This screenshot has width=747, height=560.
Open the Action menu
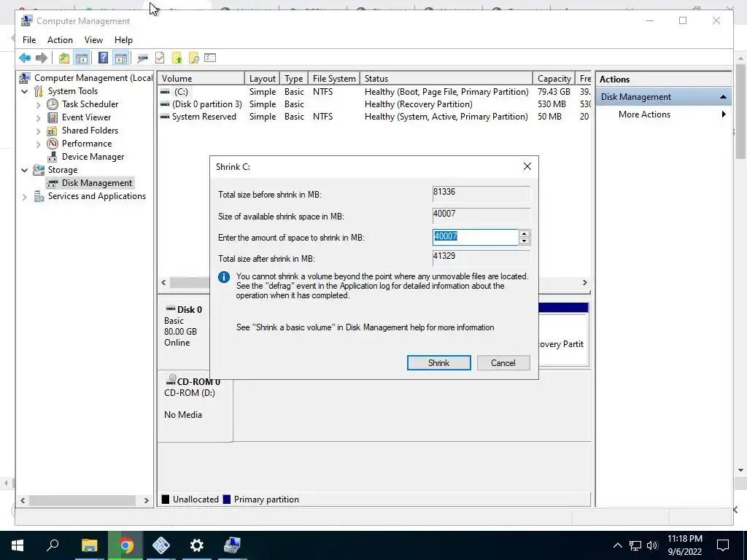coord(60,40)
